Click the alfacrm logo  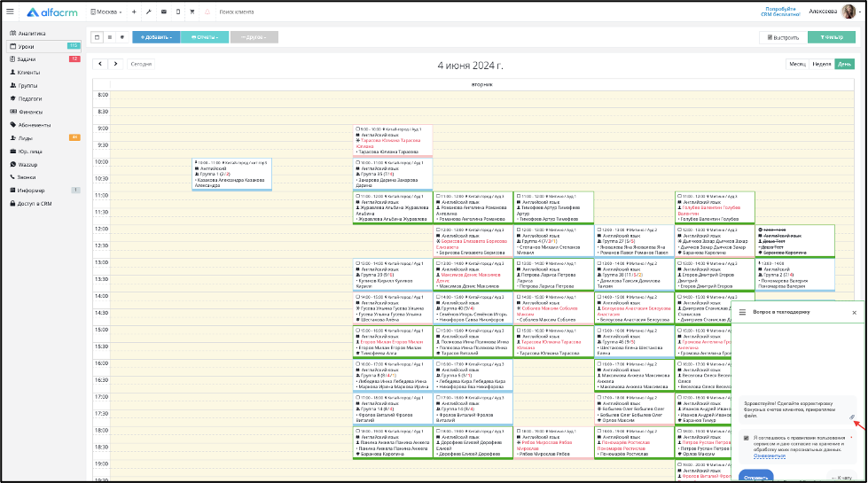pos(52,12)
